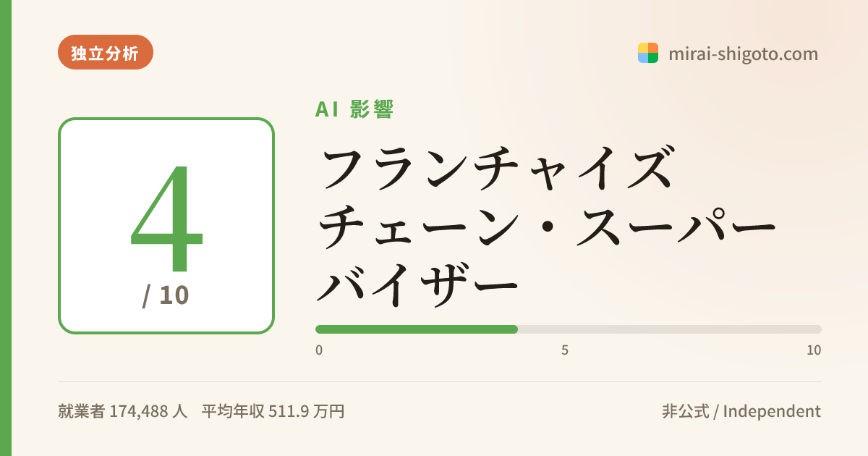The height and width of the screenshot is (456, 868).
Task: Click the large score number 4
Action: (166, 216)
